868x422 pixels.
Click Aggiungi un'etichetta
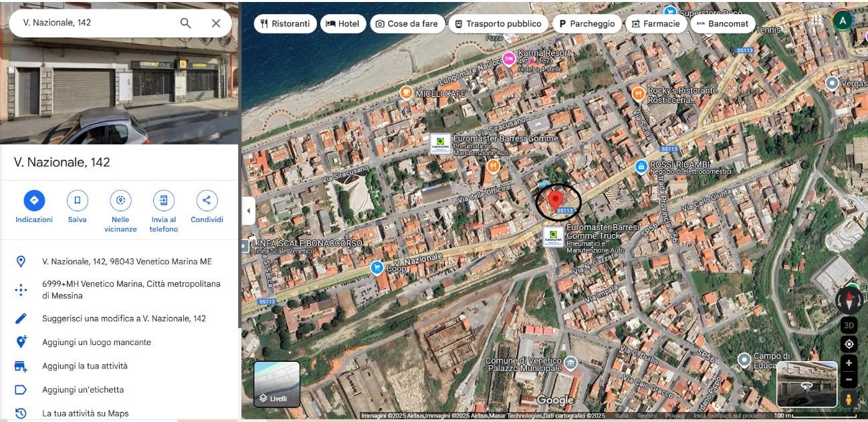tap(119, 390)
